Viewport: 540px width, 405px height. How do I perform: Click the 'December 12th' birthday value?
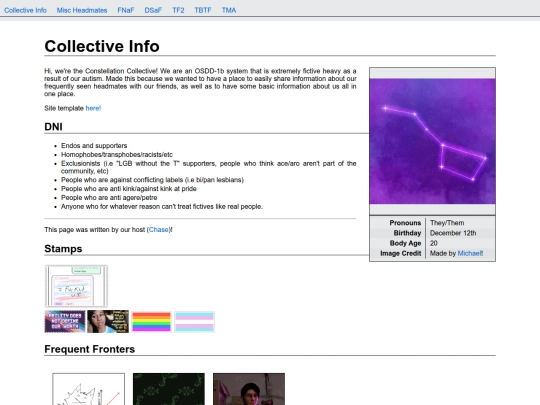(453, 233)
